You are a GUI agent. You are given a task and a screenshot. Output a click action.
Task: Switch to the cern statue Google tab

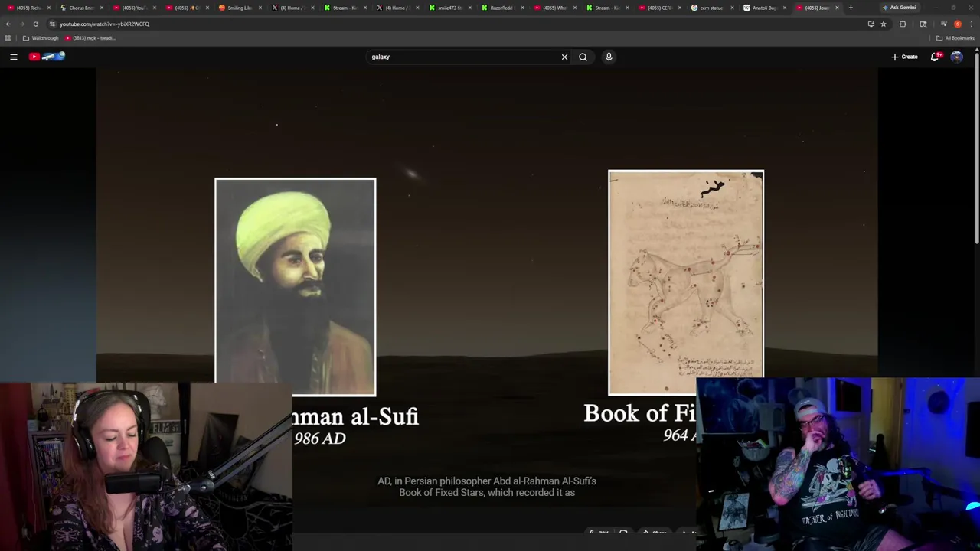[711, 8]
